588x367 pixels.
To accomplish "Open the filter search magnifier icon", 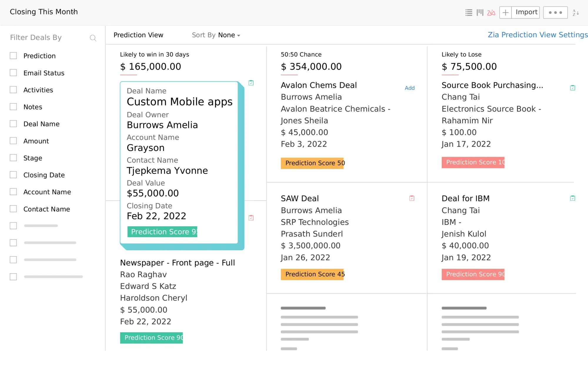I will (x=93, y=38).
